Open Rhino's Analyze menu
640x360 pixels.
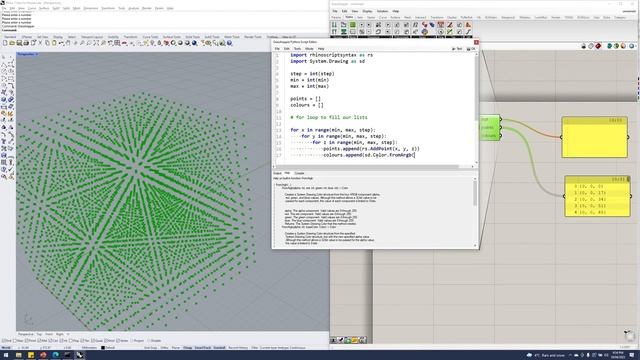click(133, 8)
